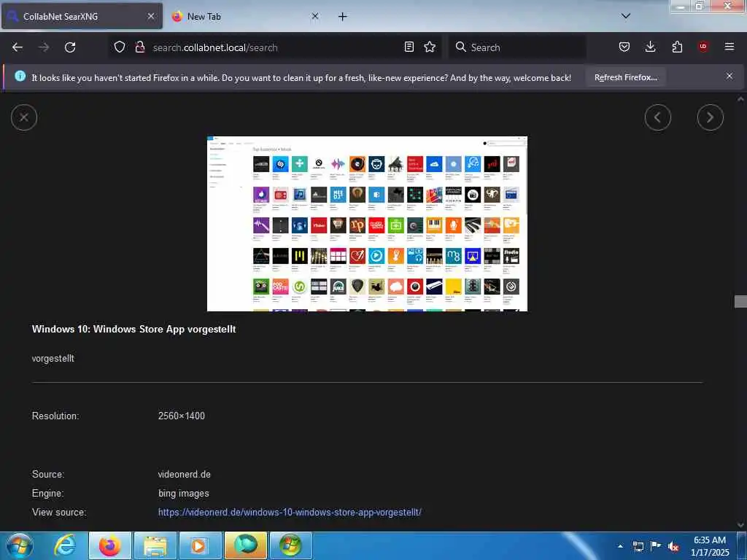Click Refresh Firefox button
The image size is (747, 560).
(x=625, y=77)
